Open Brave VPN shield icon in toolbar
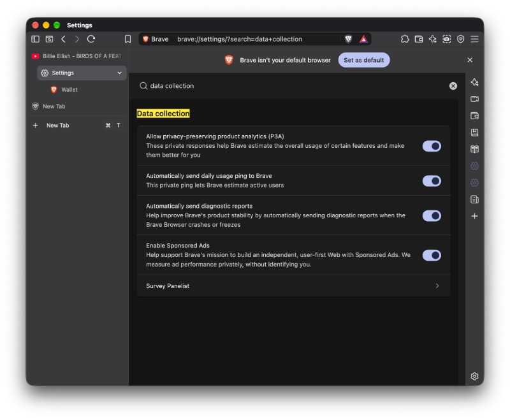 click(x=460, y=39)
